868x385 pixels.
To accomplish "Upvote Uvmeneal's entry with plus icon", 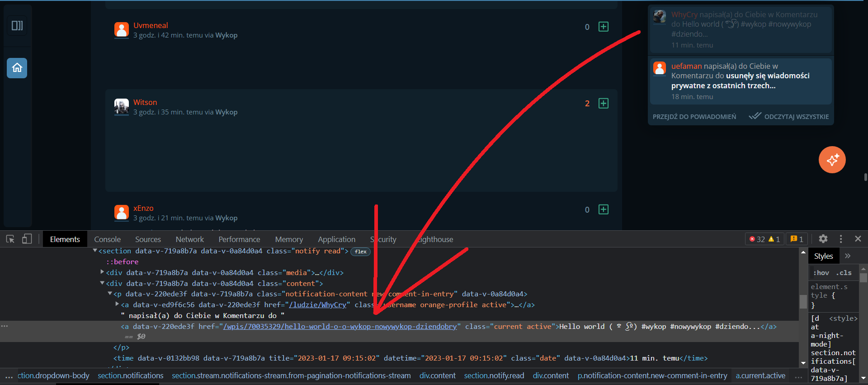I will click(x=603, y=27).
